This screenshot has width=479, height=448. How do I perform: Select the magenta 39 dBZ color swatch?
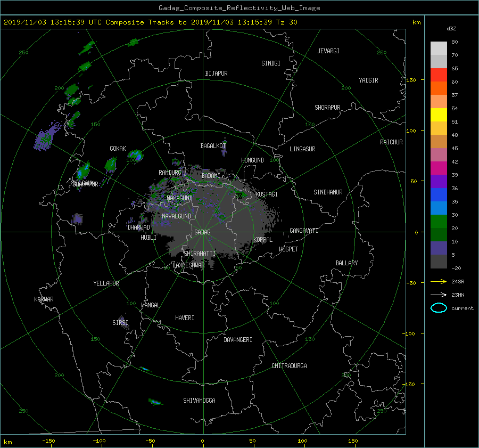tap(439, 168)
